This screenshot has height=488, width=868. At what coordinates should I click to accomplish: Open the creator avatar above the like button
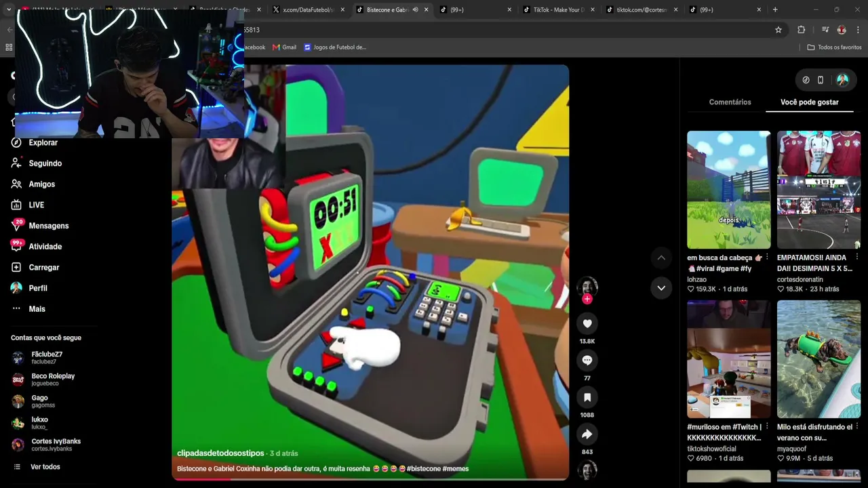coord(587,287)
